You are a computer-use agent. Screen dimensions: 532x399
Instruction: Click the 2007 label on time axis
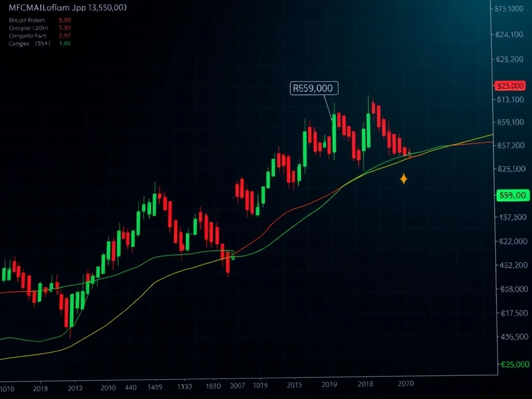tap(237, 387)
